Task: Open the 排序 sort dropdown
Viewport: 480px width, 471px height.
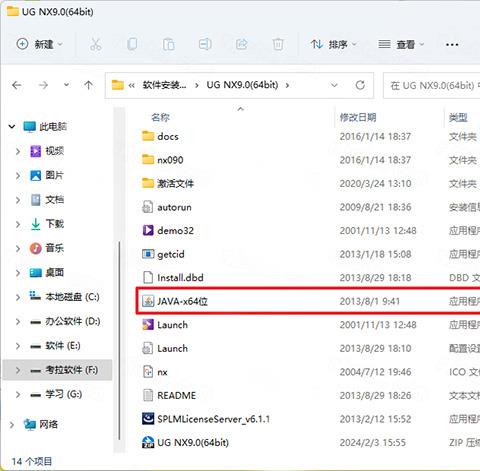Action: pyautogui.click(x=333, y=44)
